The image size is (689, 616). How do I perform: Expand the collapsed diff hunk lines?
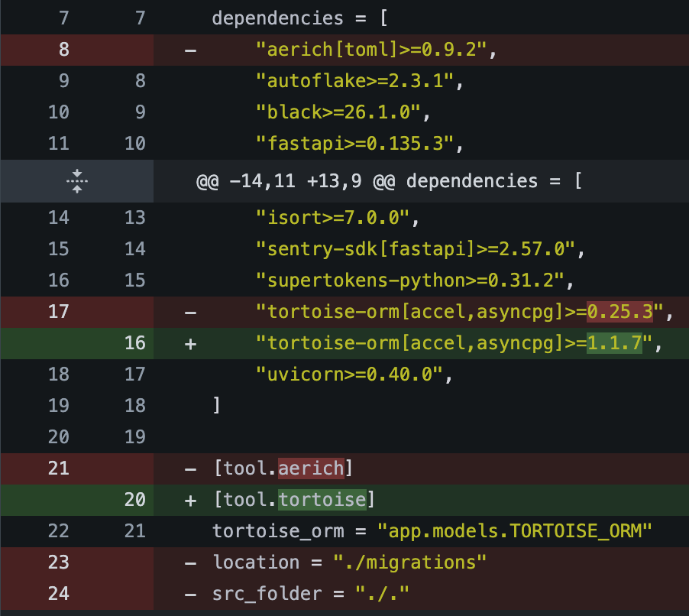pyautogui.click(x=77, y=181)
